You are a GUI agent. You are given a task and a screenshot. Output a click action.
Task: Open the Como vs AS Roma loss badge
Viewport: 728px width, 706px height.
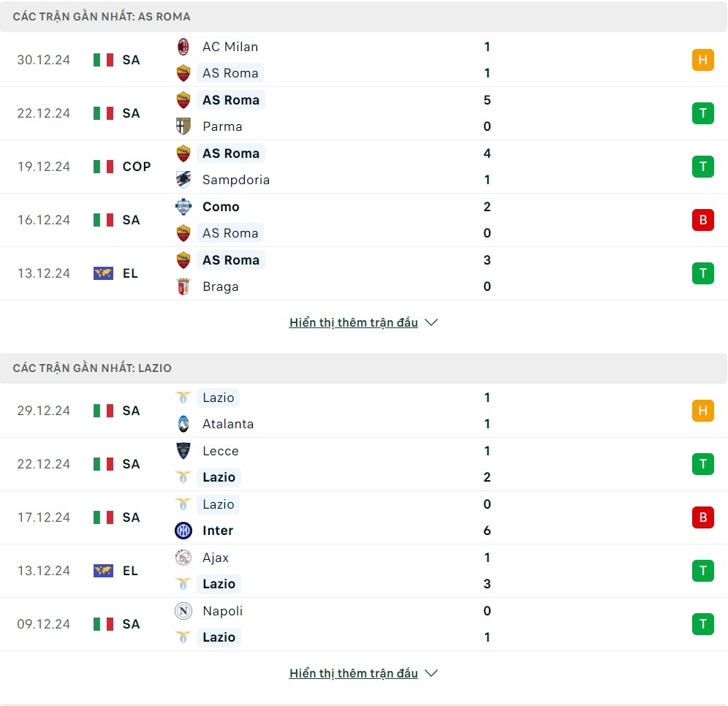click(703, 219)
